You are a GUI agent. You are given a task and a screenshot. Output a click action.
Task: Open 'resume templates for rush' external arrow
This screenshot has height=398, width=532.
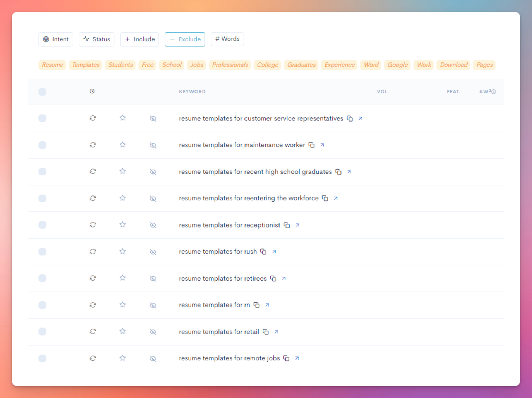[274, 251]
